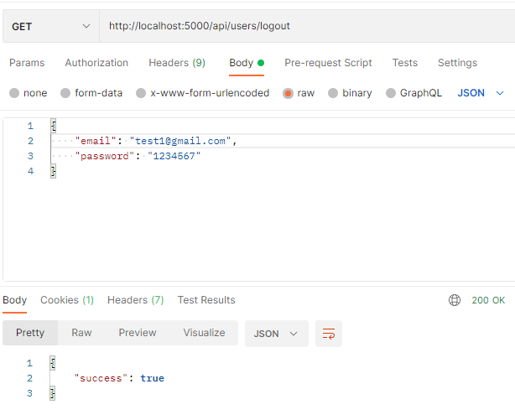
Task: Click the request URL field with localhost:5000
Action: (x=307, y=26)
